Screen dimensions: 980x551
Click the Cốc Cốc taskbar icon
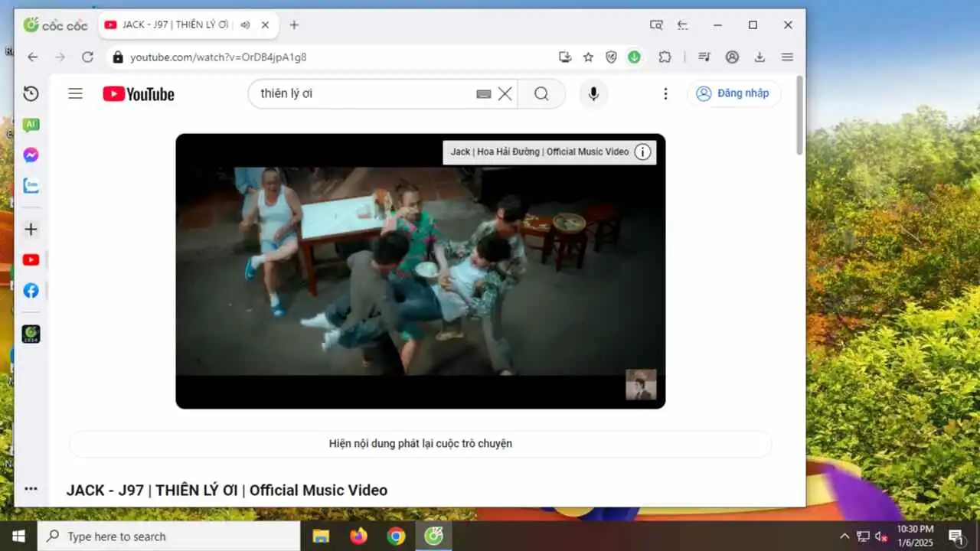point(434,536)
